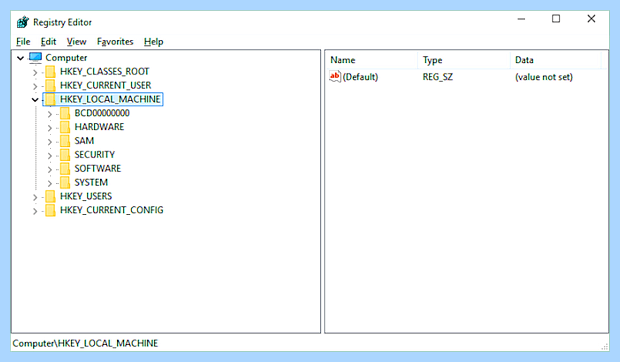Collapse the Computer root node
The image size is (620, 362).
(20, 58)
